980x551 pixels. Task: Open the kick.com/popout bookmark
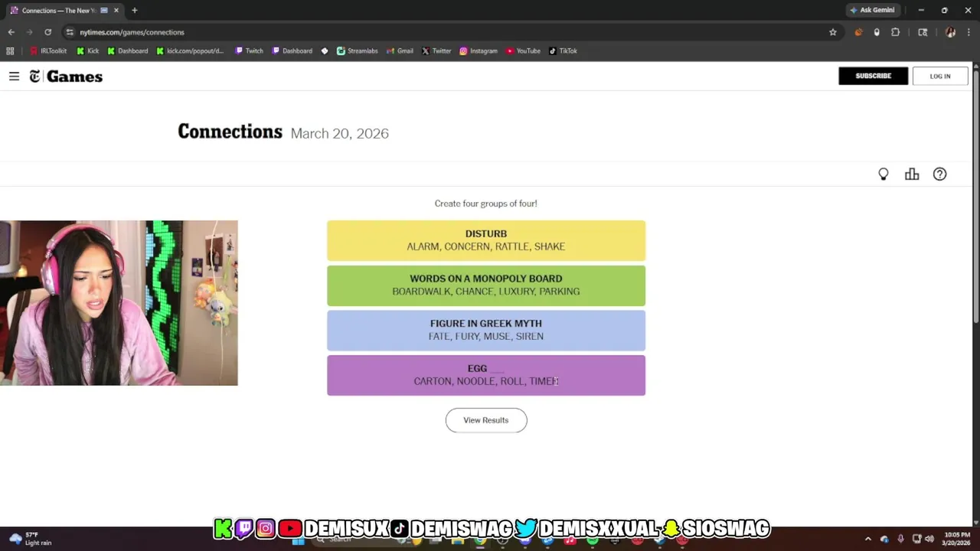tap(190, 51)
